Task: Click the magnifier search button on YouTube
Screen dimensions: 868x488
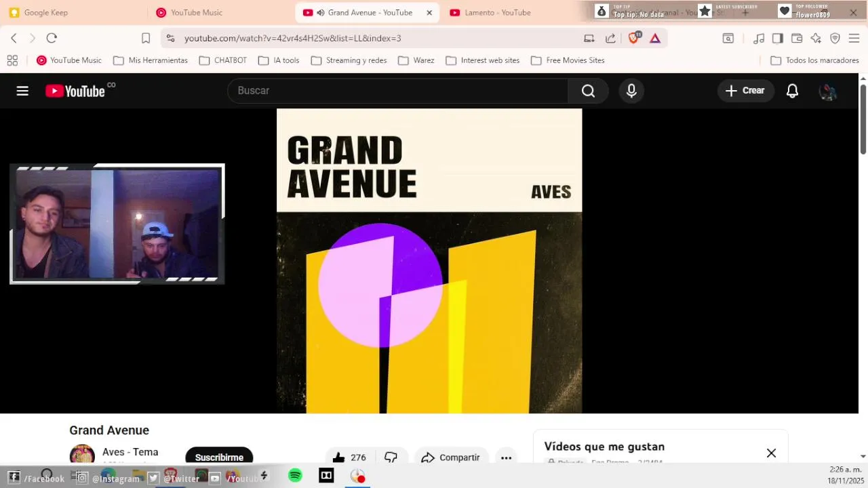Action: (x=588, y=91)
